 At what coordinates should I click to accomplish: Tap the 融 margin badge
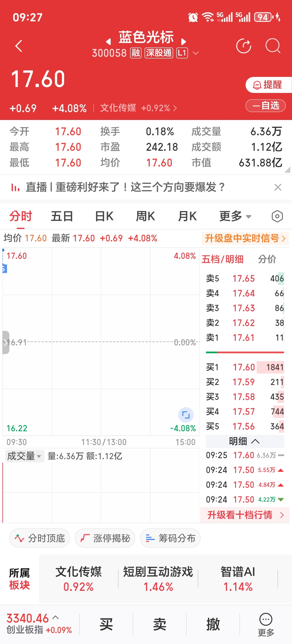pyautogui.click(x=136, y=53)
